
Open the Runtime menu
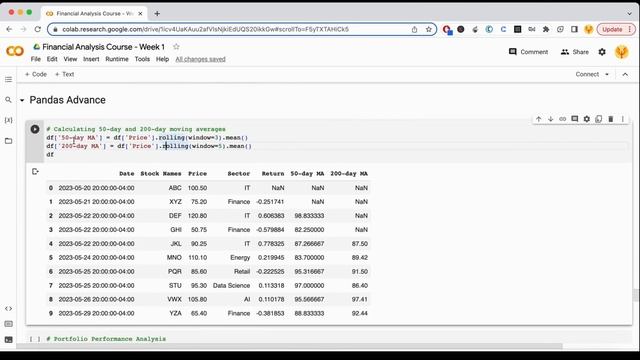click(117, 59)
